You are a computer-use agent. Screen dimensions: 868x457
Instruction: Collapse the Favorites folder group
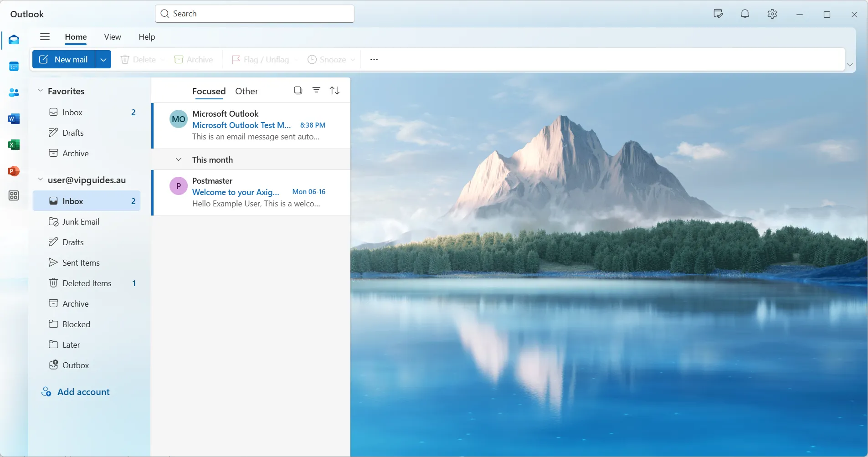point(41,91)
